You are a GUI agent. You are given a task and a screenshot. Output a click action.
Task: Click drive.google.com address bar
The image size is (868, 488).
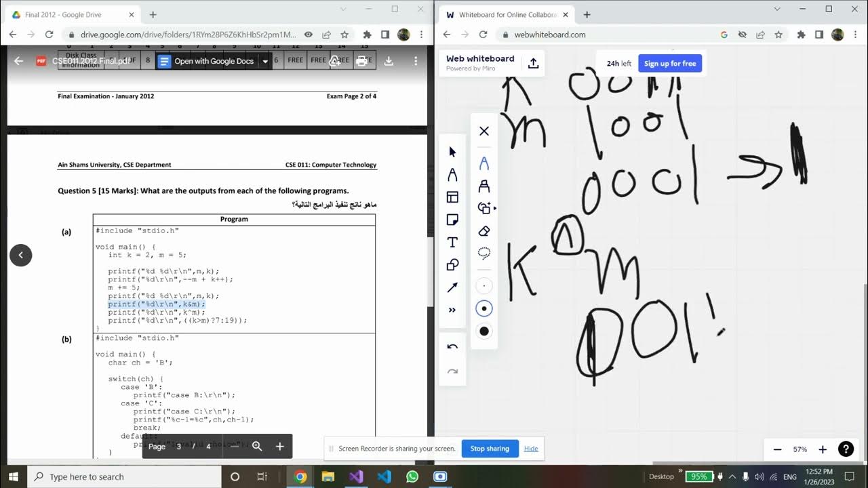189,35
